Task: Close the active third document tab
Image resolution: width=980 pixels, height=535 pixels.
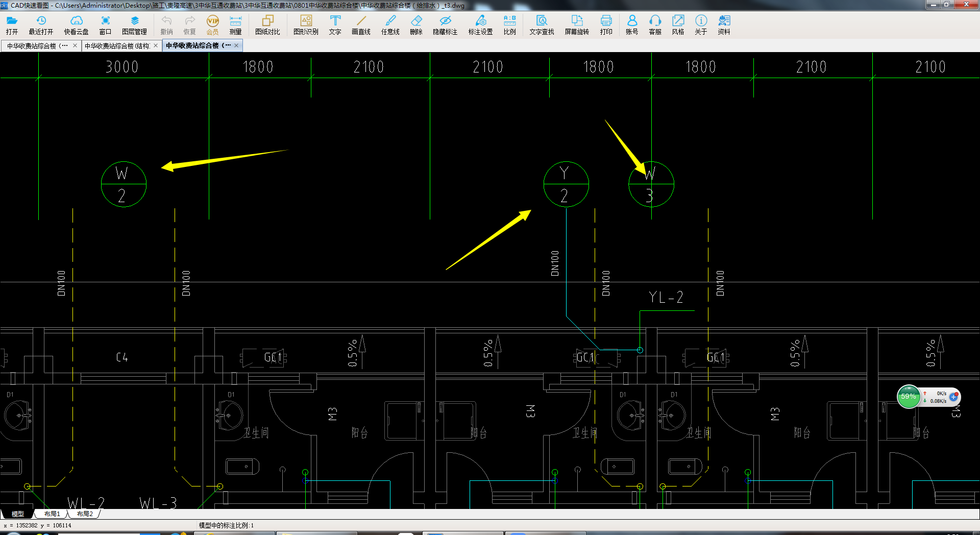Action: (236, 45)
